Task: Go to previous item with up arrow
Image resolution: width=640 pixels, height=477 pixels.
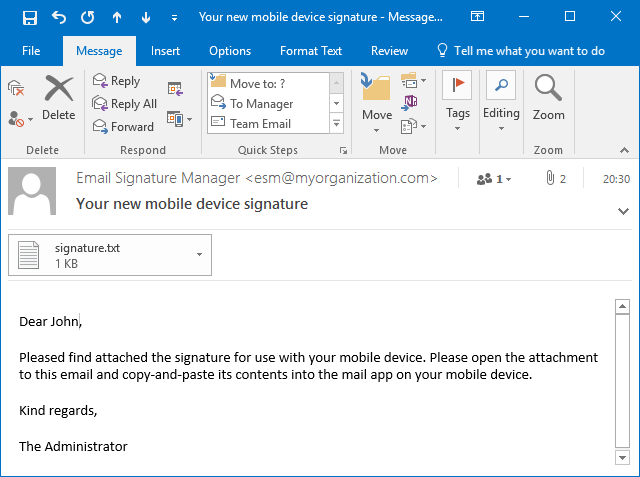Action: pyautogui.click(x=117, y=17)
